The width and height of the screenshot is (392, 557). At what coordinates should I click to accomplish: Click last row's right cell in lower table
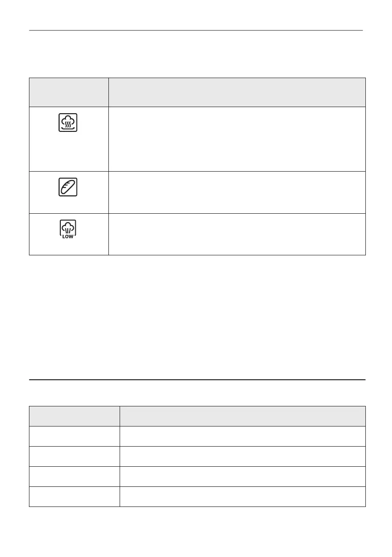tap(242, 496)
